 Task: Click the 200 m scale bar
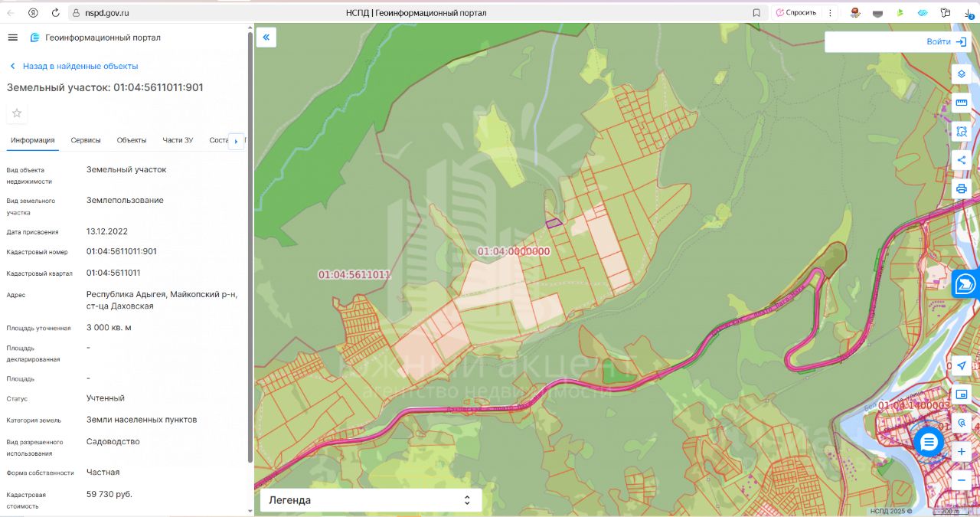pyautogui.click(x=949, y=511)
